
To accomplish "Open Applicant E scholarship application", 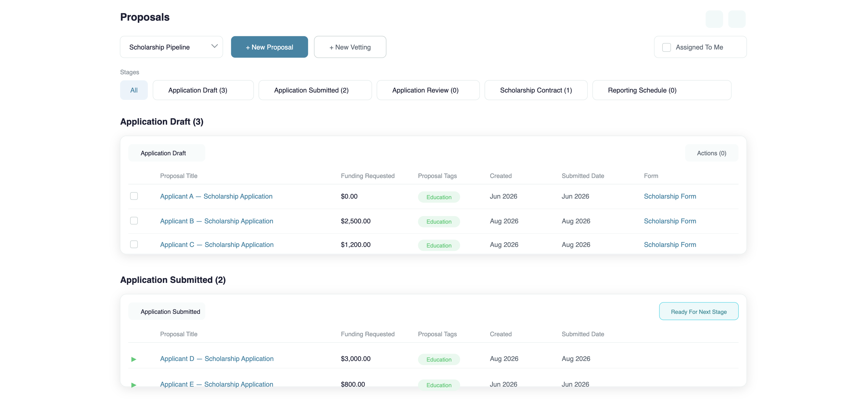I will [216, 384].
